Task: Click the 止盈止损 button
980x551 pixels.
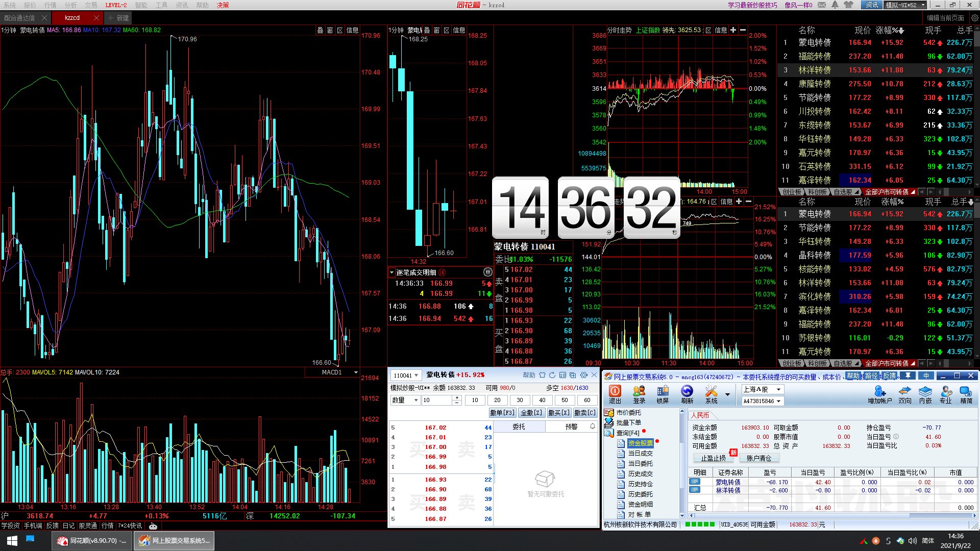Action: [x=713, y=458]
